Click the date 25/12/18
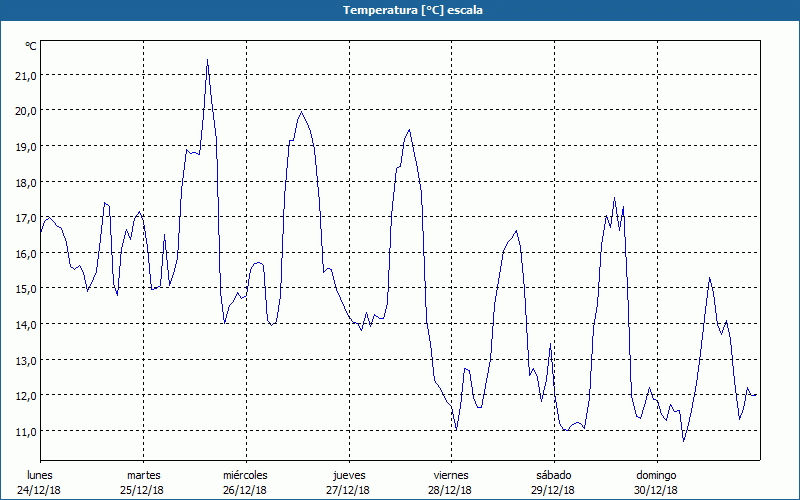The image size is (800, 500). click(142, 490)
